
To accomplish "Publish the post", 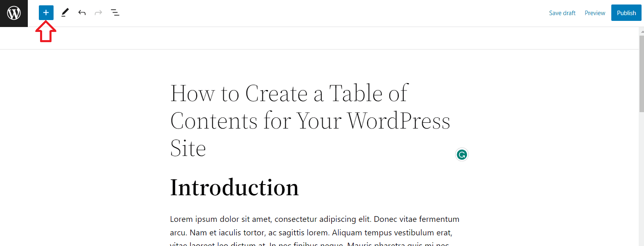I will coord(626,13).
